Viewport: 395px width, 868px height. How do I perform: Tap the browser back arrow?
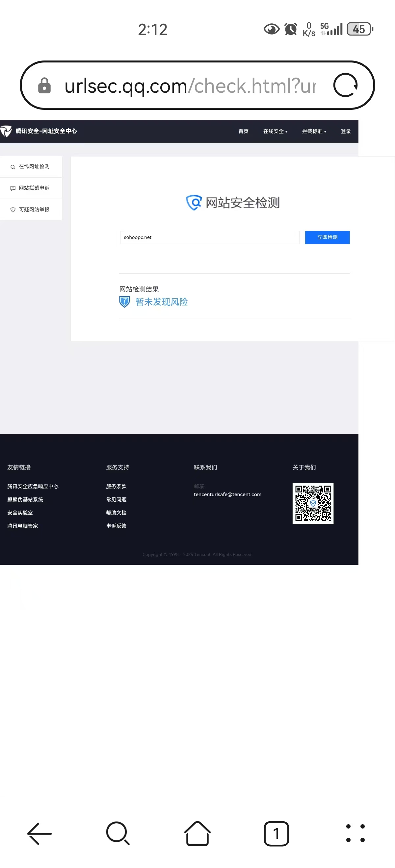[39, 833]
